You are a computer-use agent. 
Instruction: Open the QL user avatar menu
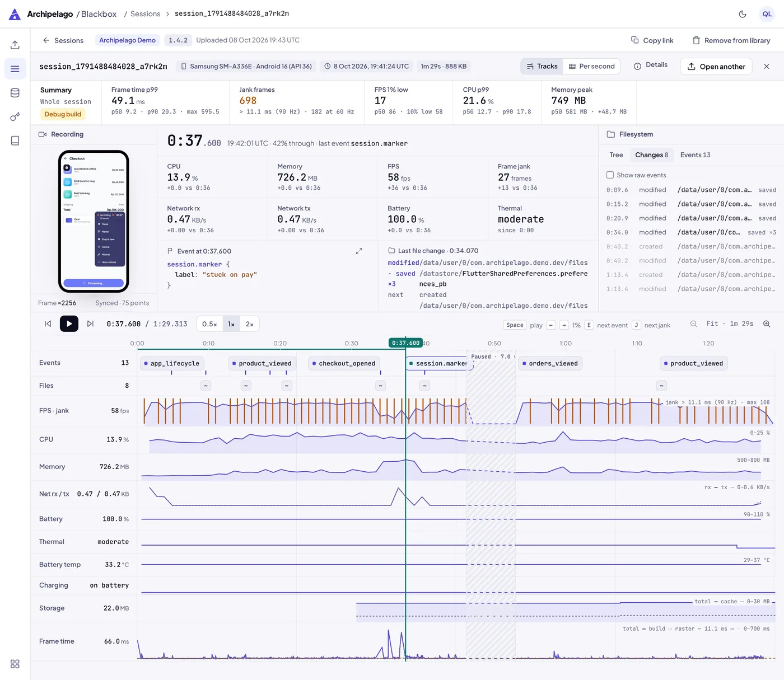tap(767, 14)
